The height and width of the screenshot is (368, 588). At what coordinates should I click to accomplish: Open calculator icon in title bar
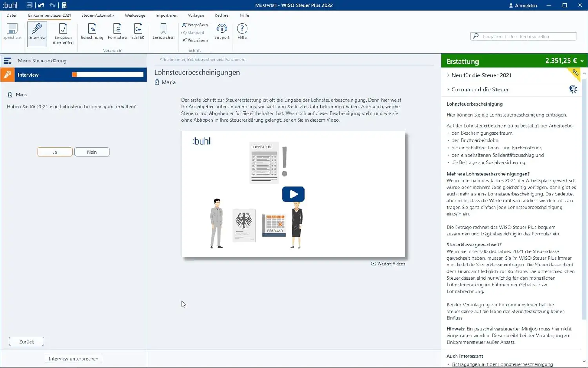64,5
